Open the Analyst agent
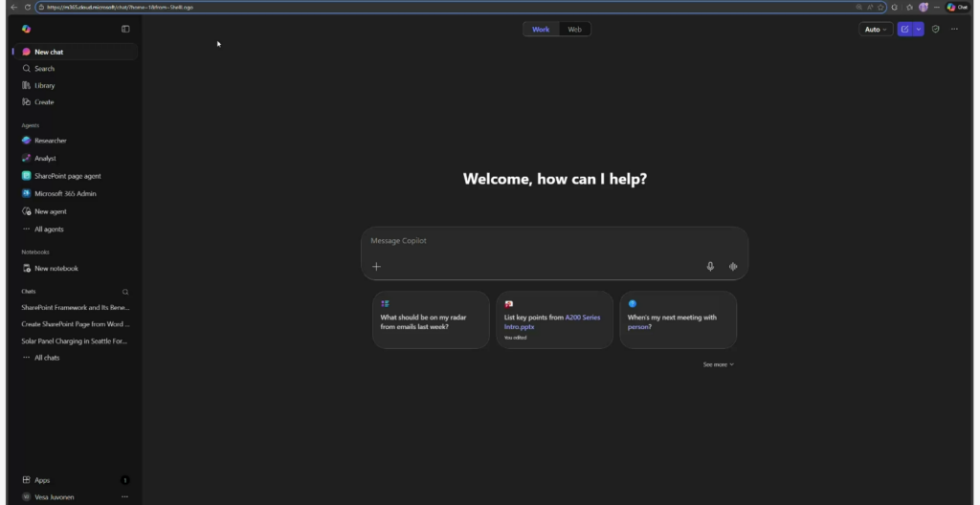980x505 pixels. pyautogui.click(x=45, y=158)
